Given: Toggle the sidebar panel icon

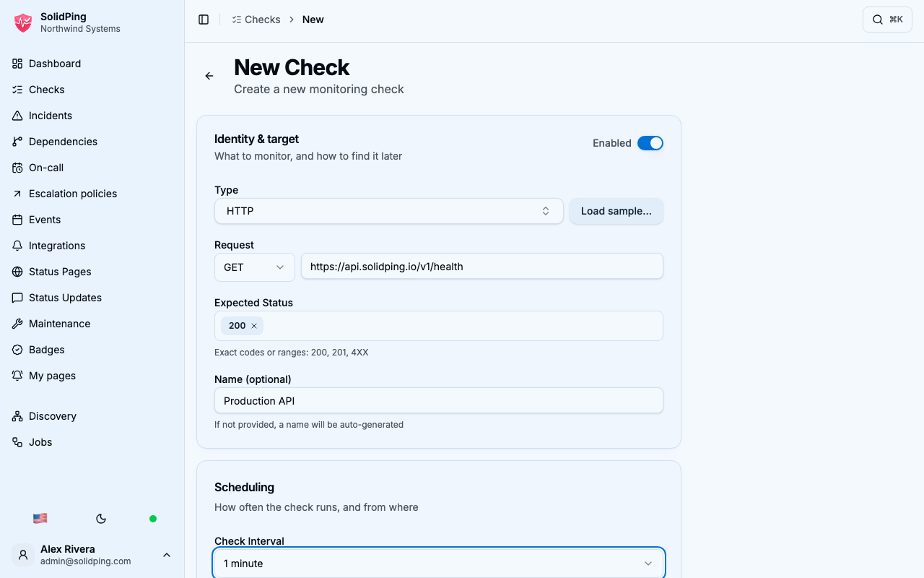Looking at the screenshot, I should [x=204, y=20].
